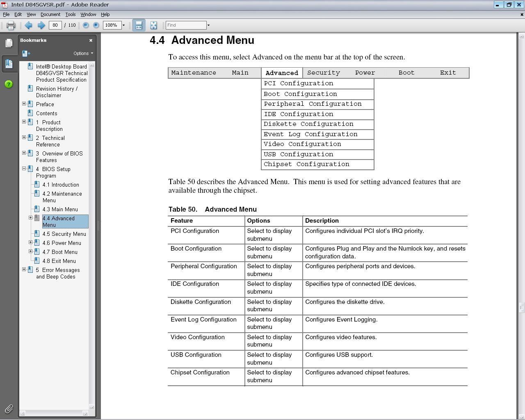Image resolution: width=525 pixels, height=420 pixels.
Task: Select the fit full page icon
Action: [153, 25]
